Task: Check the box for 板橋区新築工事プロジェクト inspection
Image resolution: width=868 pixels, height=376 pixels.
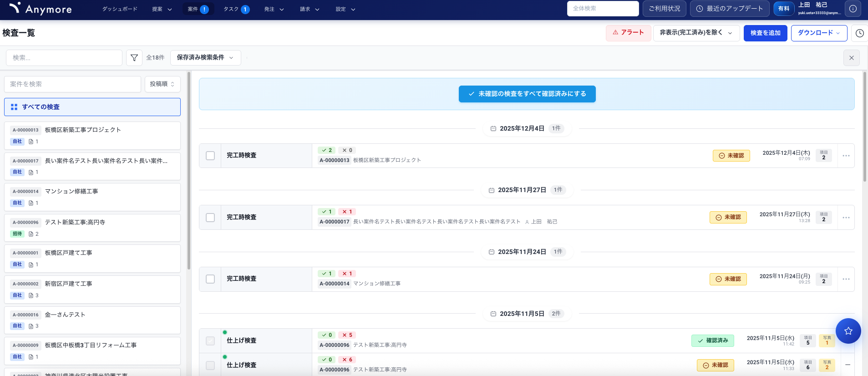Action: [x=210, y=156]
